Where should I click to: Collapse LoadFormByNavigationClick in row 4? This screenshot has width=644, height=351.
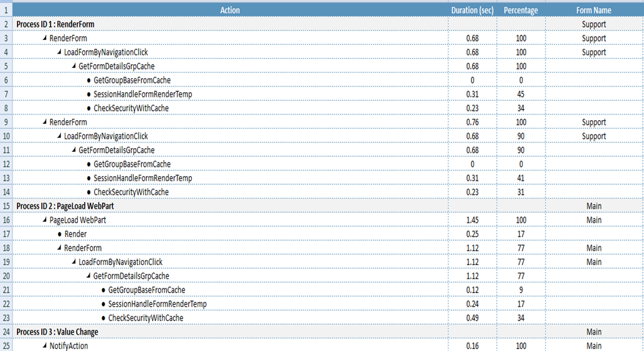(59, 52)
